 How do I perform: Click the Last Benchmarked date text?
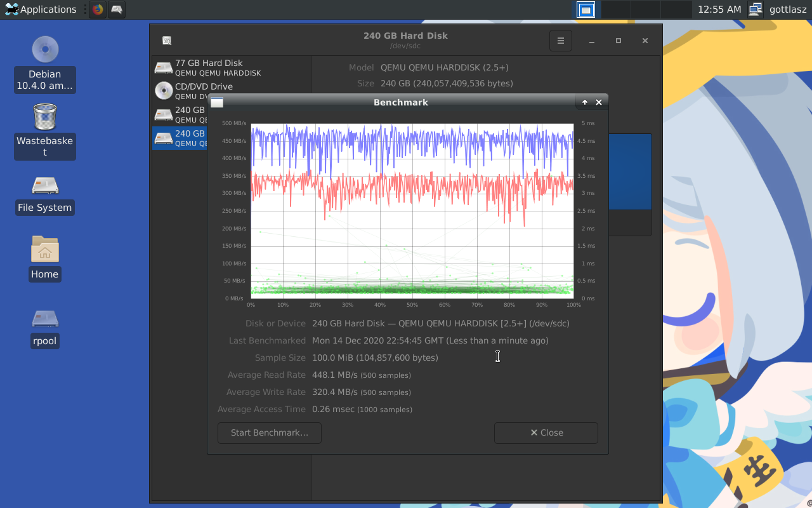pyautogui.click(x=430, y=340)
